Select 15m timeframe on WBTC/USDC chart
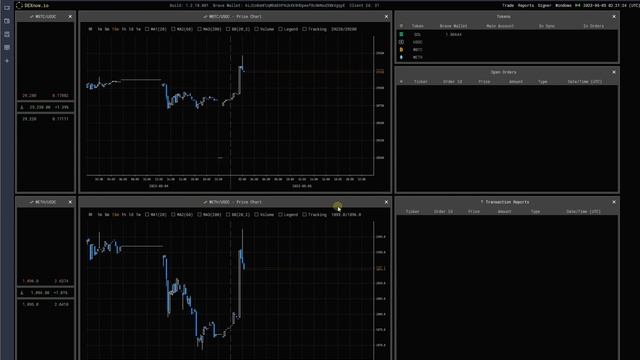The width and height of the screenshot is (640, 360). (116, 29)
